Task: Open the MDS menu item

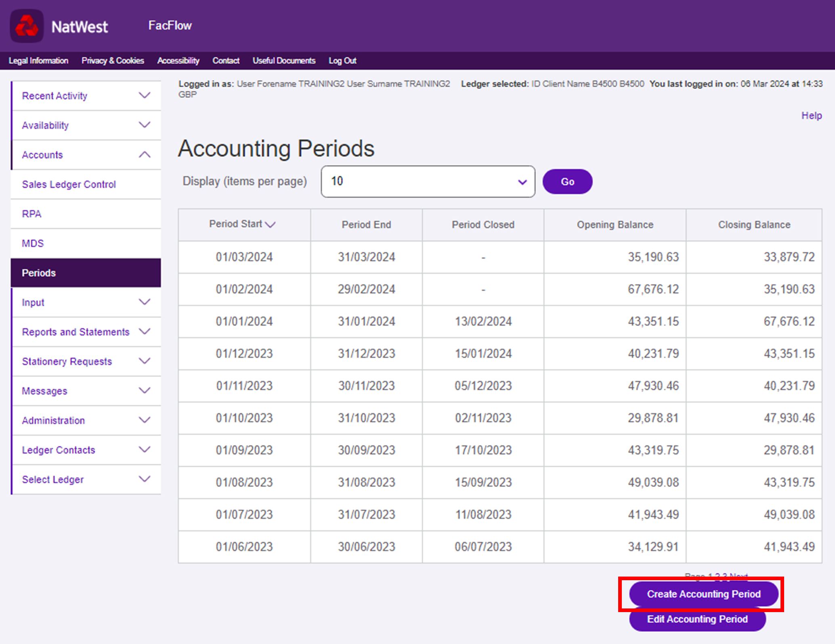Action: [x=33, y=243]
